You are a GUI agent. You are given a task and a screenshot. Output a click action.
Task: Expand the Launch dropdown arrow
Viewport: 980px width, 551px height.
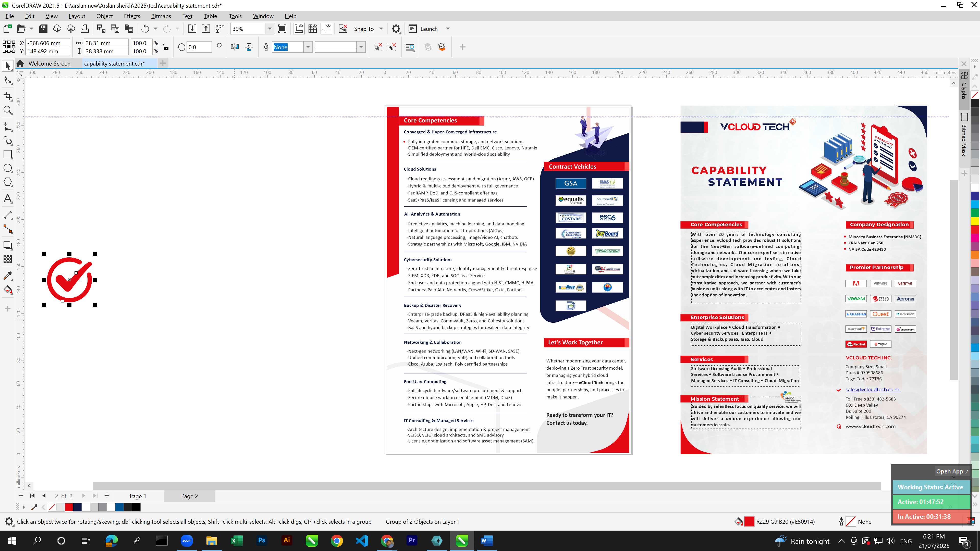[x=448, y=29]
